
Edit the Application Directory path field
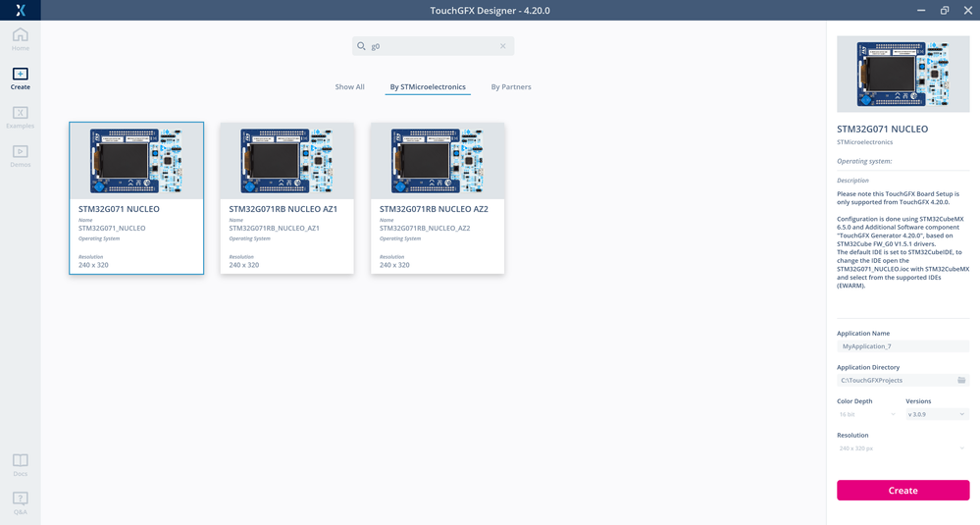click(x=896, y=380)
